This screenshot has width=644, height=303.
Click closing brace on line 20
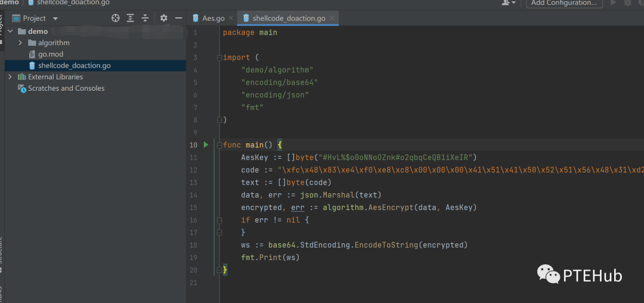(x=225, y=270)
